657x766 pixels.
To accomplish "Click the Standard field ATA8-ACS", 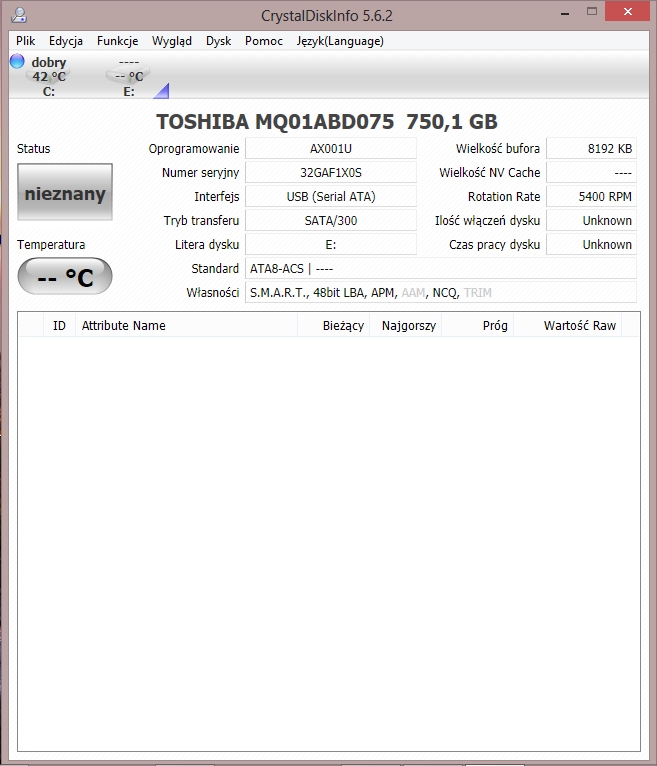I will [x=441, y=268].
